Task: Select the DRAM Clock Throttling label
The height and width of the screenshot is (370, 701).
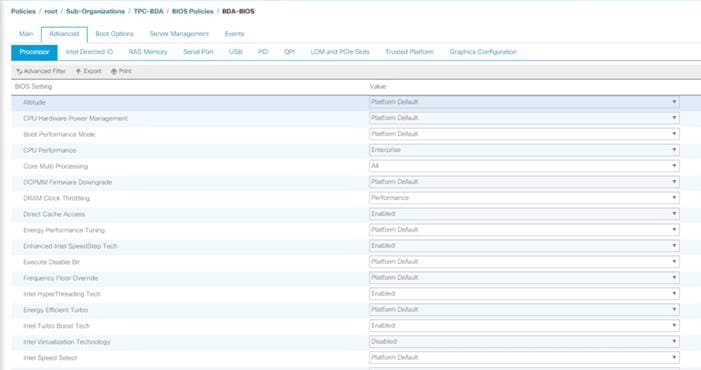Action: click(56, 198)
